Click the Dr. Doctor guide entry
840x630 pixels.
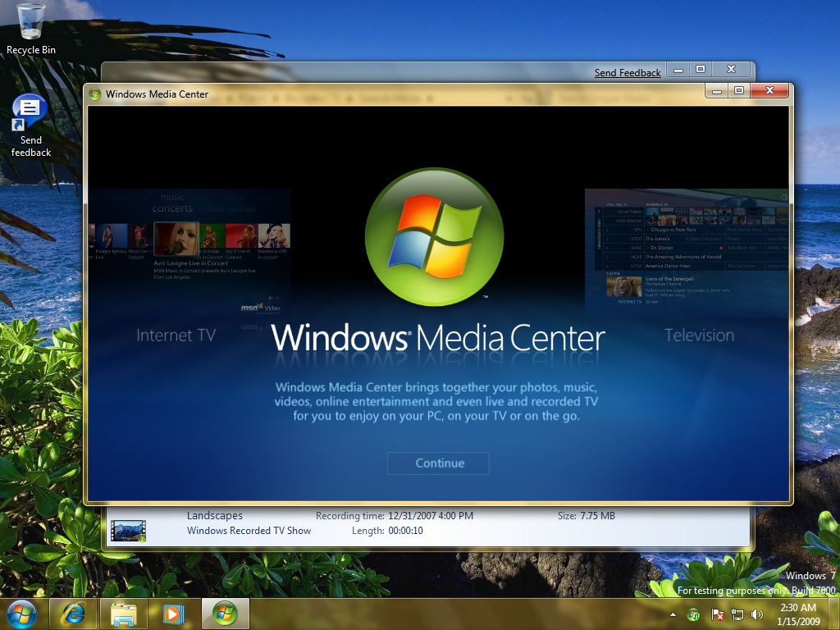coord(662,248)
